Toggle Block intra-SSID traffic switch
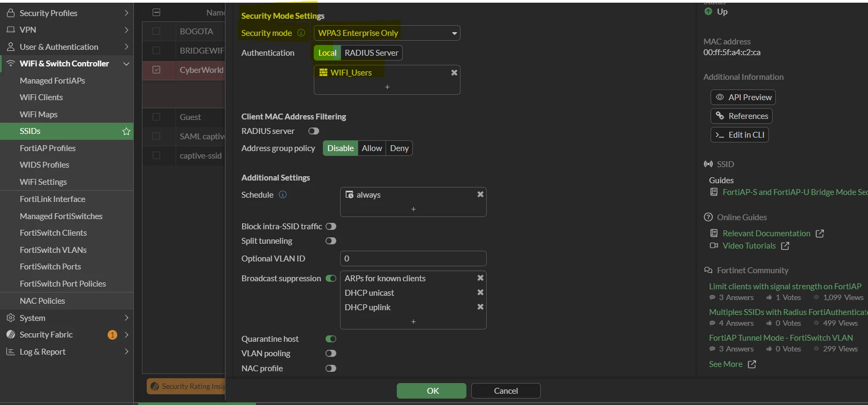 [x=331, y=227]
